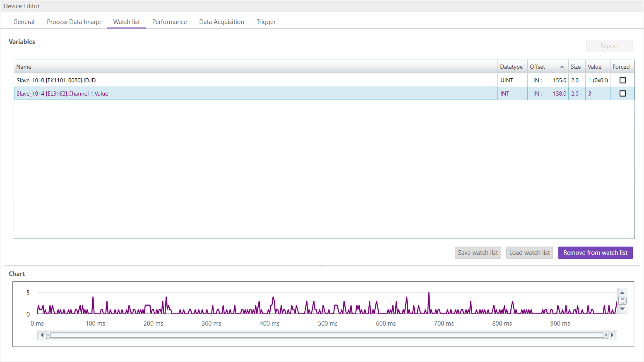The width and height of the screenshot is (644, 362).
Task: Click the right arrow of the chart scrollbar
Action: (x=613, y=335)
